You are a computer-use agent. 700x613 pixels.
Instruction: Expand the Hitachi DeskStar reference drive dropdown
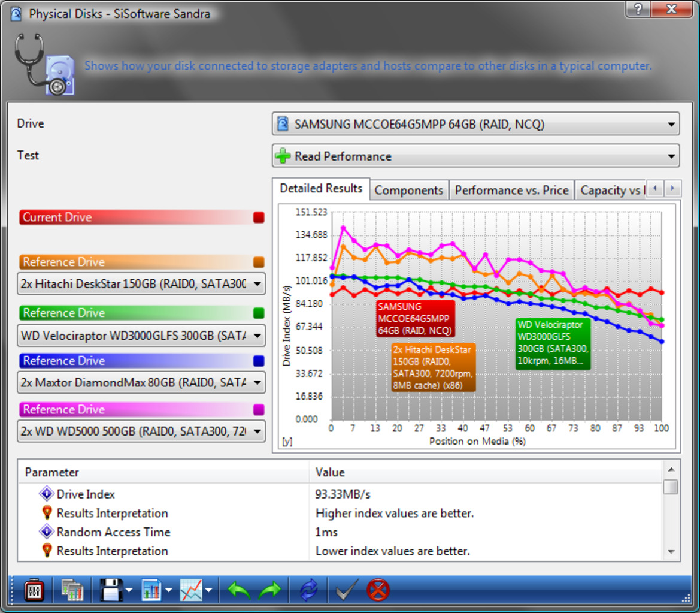pos(141,283)
